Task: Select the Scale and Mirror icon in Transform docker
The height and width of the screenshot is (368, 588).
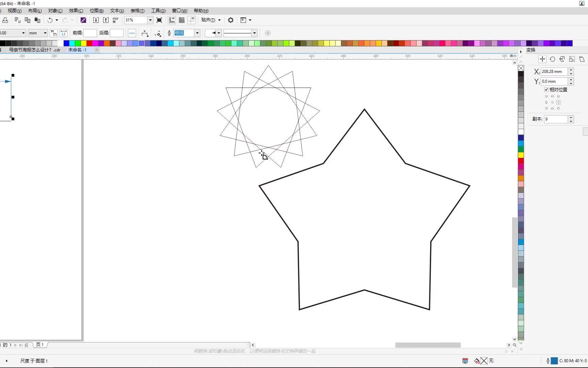Action: [x=562, y=59]
